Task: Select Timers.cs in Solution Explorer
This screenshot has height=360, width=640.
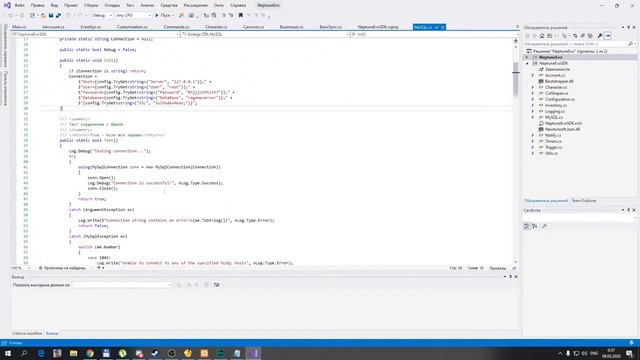Action: [x=553, y=141]
